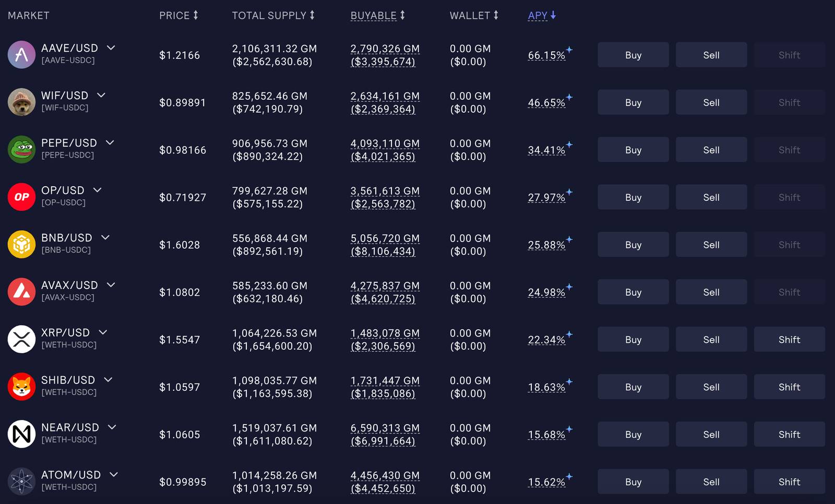Click the PEPE frog token icon
Image resolution: width=835 pixels, height=504 pixels.
(21, 150)
